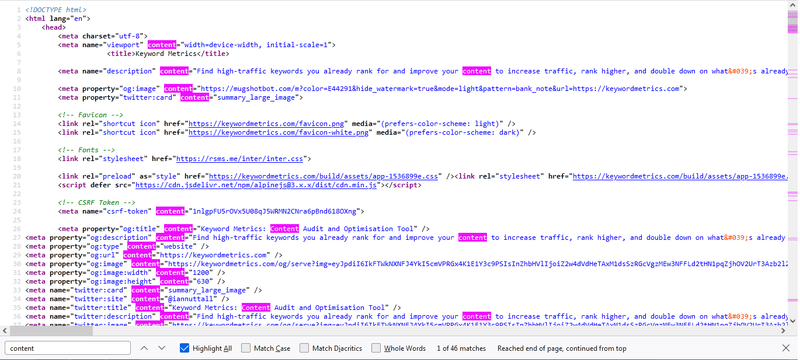
Task: Click the vertical scrollbar up arrow
Action: point(792,5)
